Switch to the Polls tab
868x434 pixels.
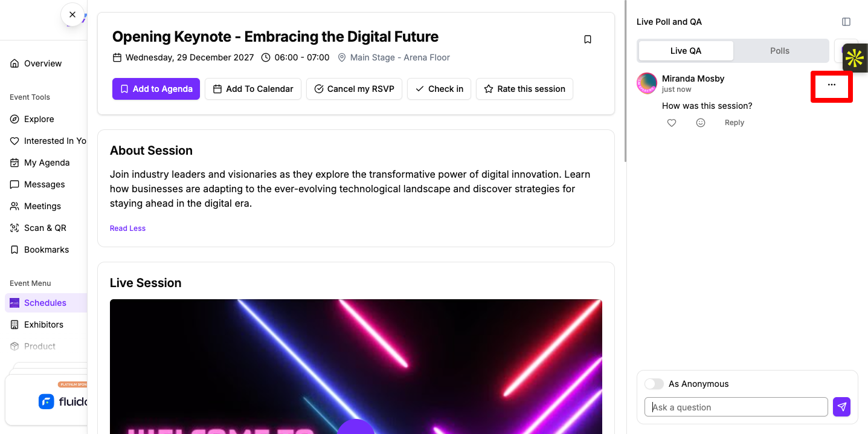780,51
